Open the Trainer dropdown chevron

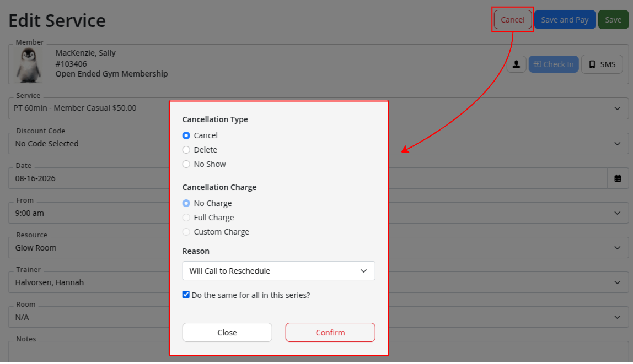click(617, 282)
